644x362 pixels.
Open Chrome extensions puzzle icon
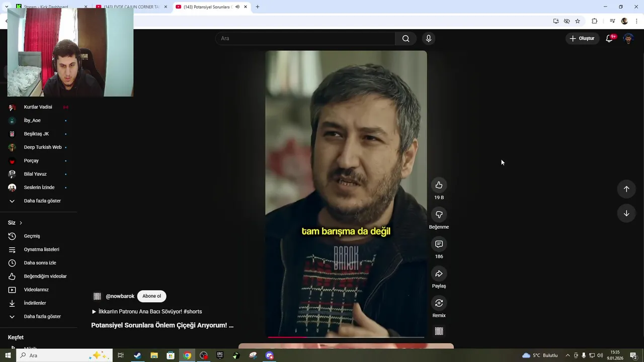pos(595,21)
